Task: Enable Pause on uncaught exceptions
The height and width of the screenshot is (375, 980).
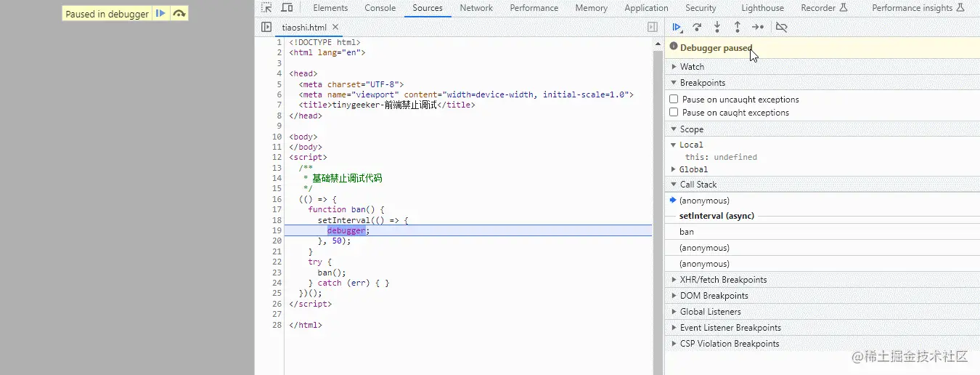Action: coord(674,99)
